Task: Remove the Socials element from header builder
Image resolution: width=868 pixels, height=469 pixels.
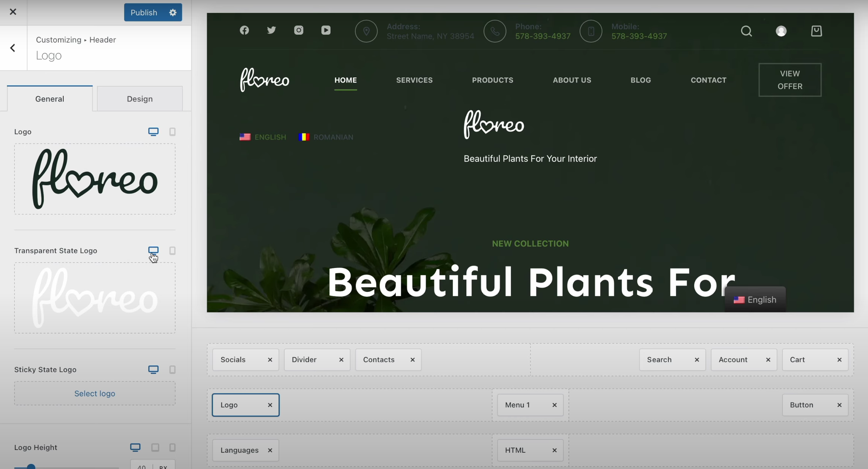Action: (x=270, y=360)
